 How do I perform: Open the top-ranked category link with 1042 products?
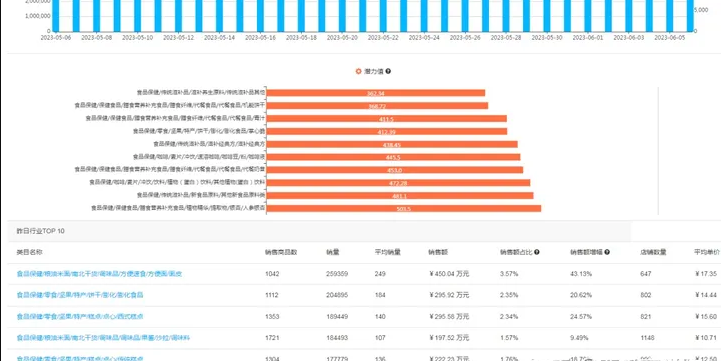[99, 274]
